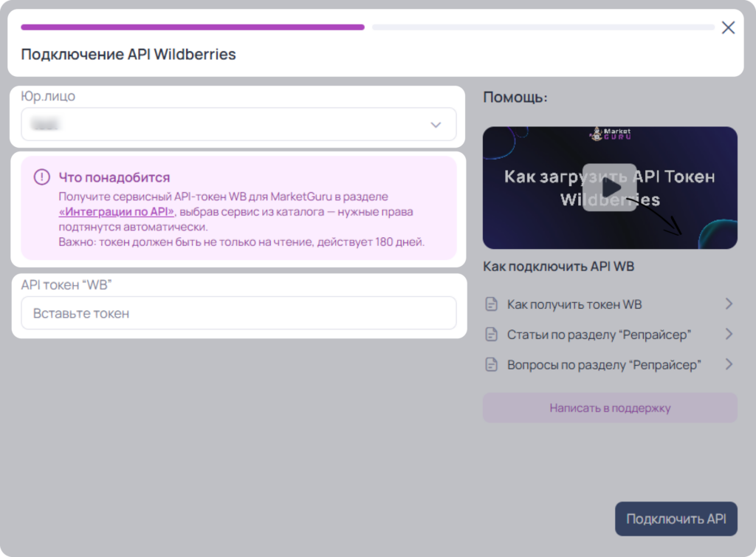The width and height of the screenshot is (756, 557).
Task: Play the API token help video
Action: 609,188
